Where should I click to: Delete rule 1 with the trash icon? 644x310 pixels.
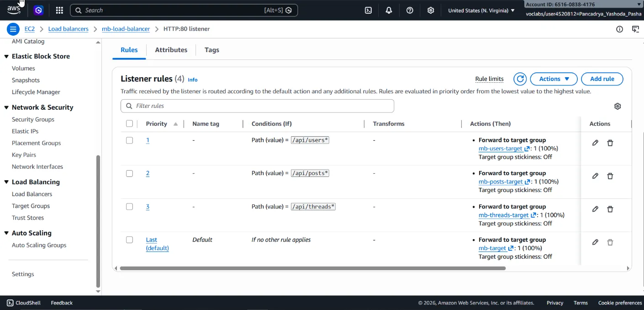click(x=610, y=143)
